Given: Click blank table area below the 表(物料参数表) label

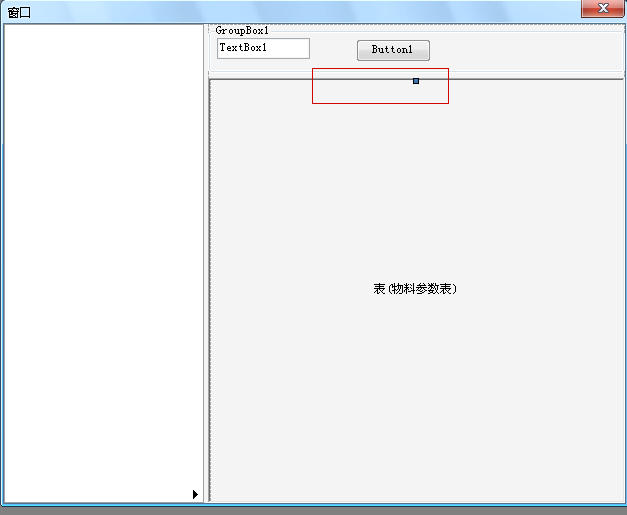Looking at the screenshot, I should 415,400.
